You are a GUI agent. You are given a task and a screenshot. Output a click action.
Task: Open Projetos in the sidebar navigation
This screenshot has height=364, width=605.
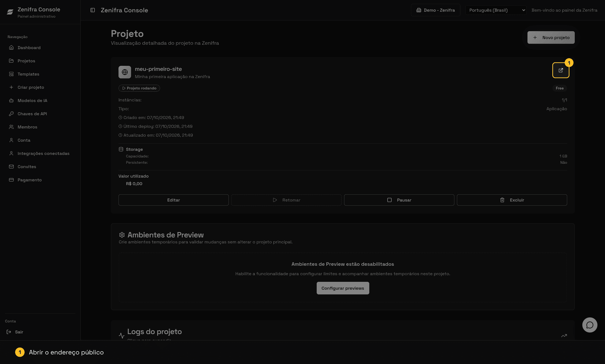pyautogui.click(x=40, y=61)
